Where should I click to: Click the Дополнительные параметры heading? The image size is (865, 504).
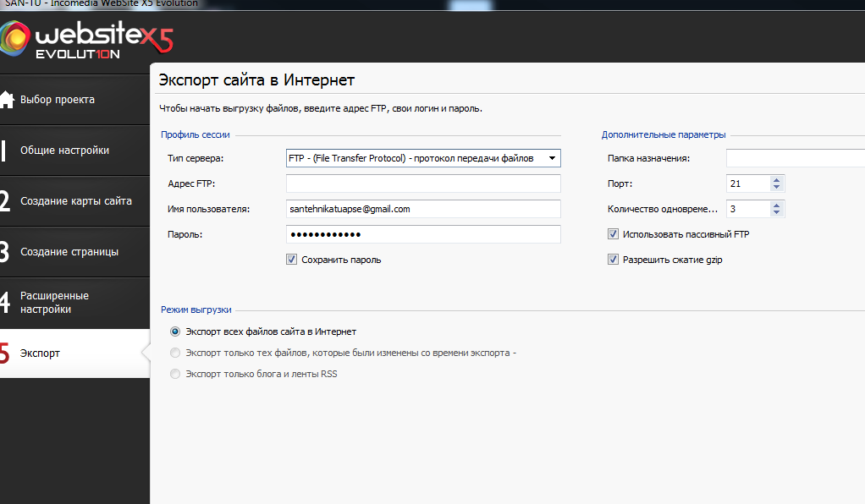664,134
